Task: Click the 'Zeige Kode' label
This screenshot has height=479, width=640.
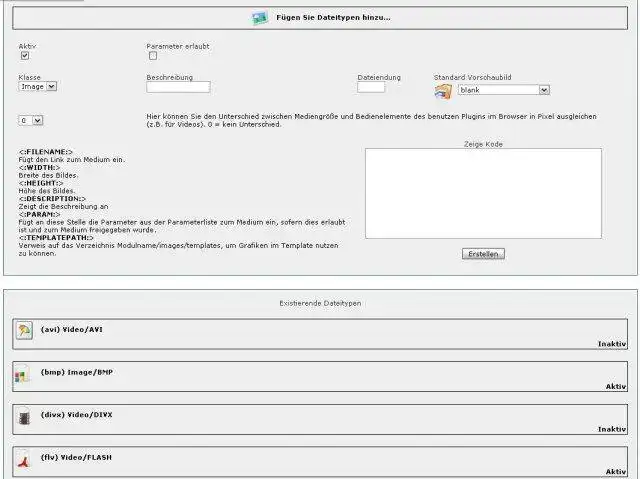Action: pos(483,144)
